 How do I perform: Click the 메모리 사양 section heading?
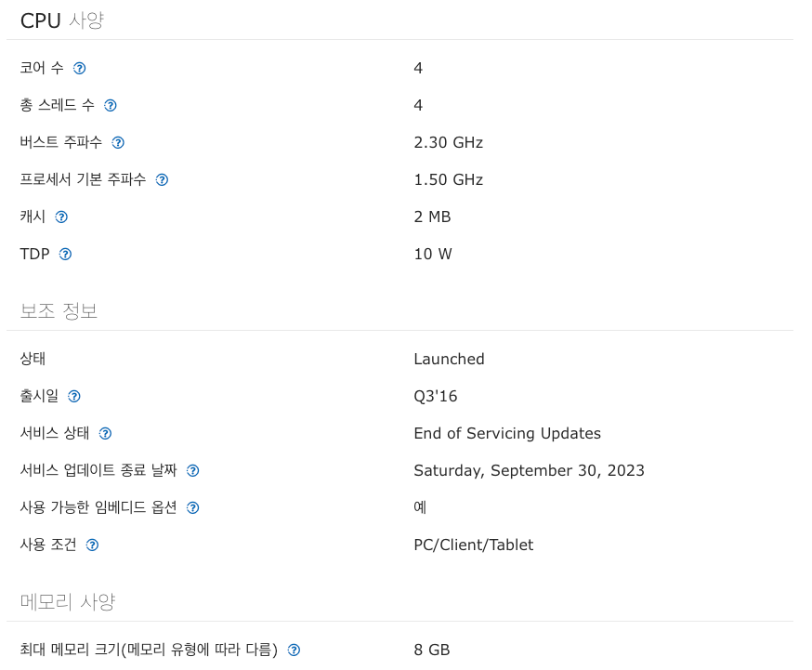coord(67,602)
